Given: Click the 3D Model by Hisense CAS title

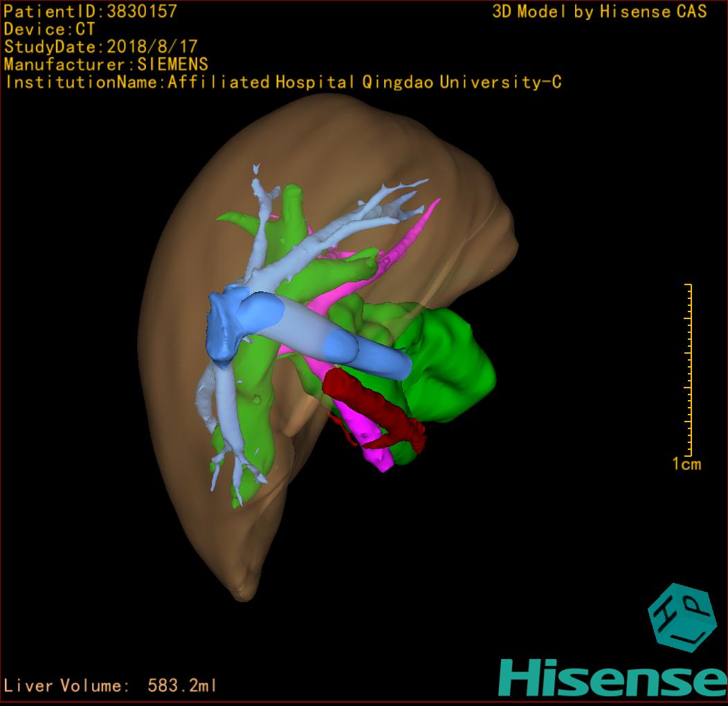Looking at the screenshot, I should (x=599, y=11).
